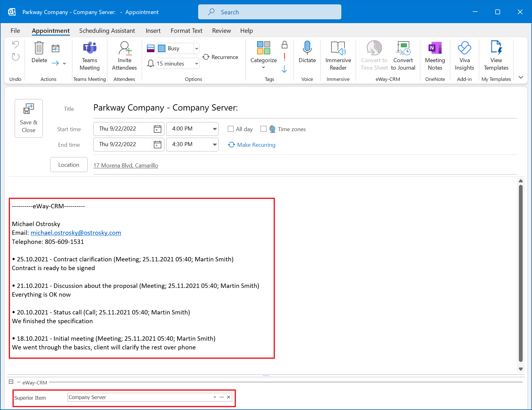
Task: Click the Location button
Action: pos(69,165)
